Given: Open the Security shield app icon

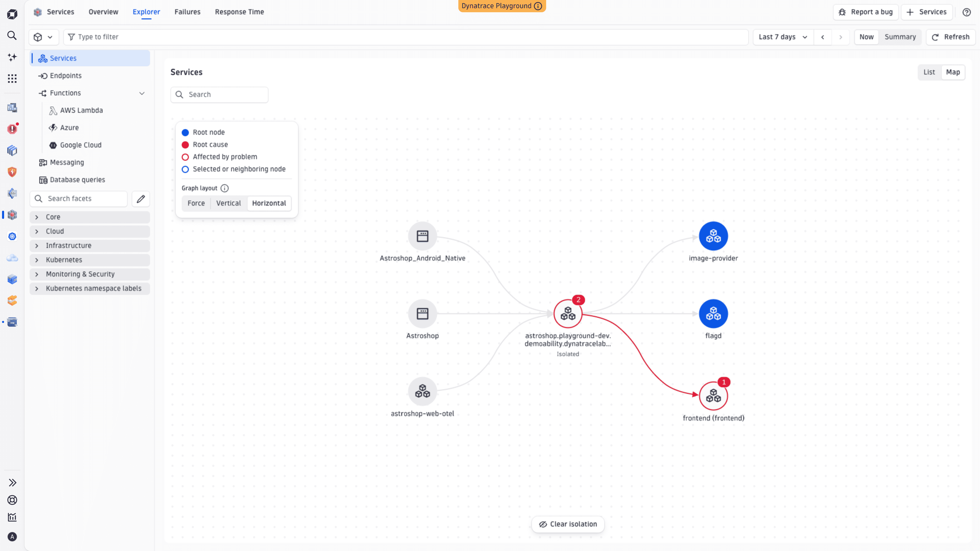Looking at the screenshot, I should (x=12, y=172).
